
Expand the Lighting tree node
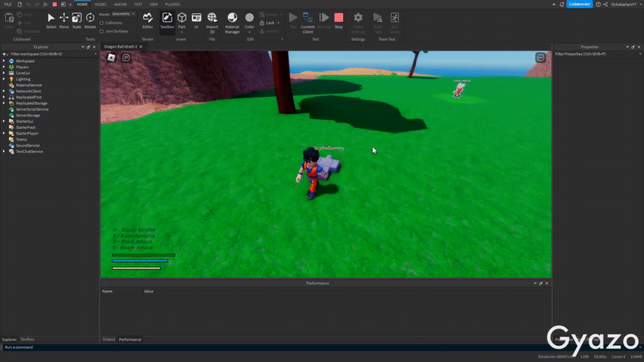coord(4,79)
